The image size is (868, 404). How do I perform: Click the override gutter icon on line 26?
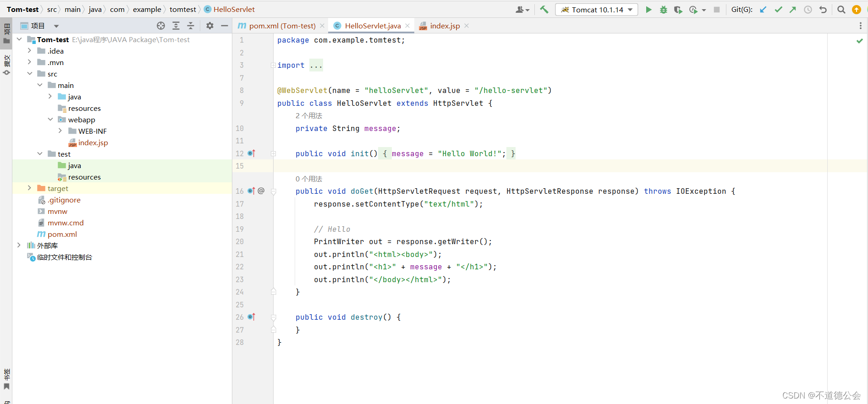click(252, 317)
